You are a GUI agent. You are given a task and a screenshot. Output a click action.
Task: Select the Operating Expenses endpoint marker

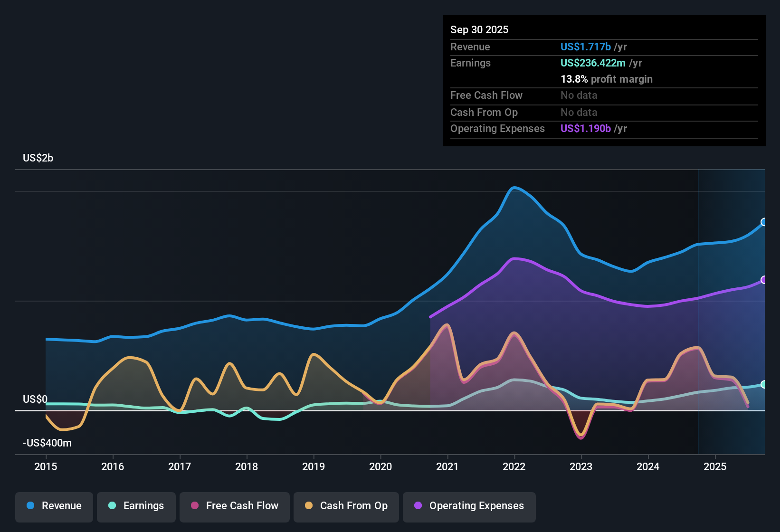(763, 280)
